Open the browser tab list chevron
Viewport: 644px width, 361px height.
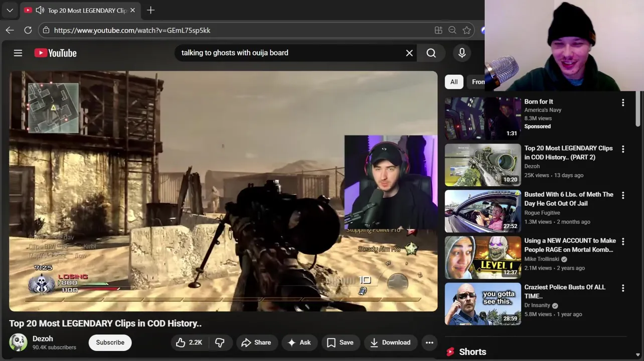tap(10, 10)
